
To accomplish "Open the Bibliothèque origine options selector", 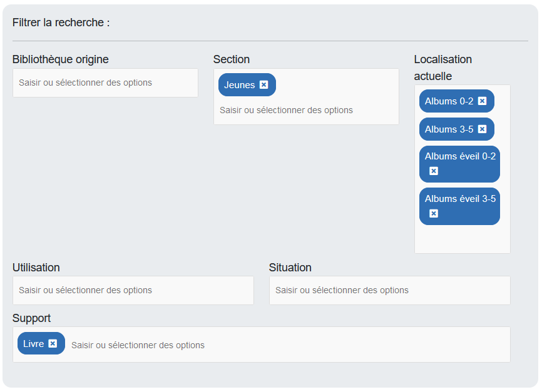I will [x=105, y=82].
